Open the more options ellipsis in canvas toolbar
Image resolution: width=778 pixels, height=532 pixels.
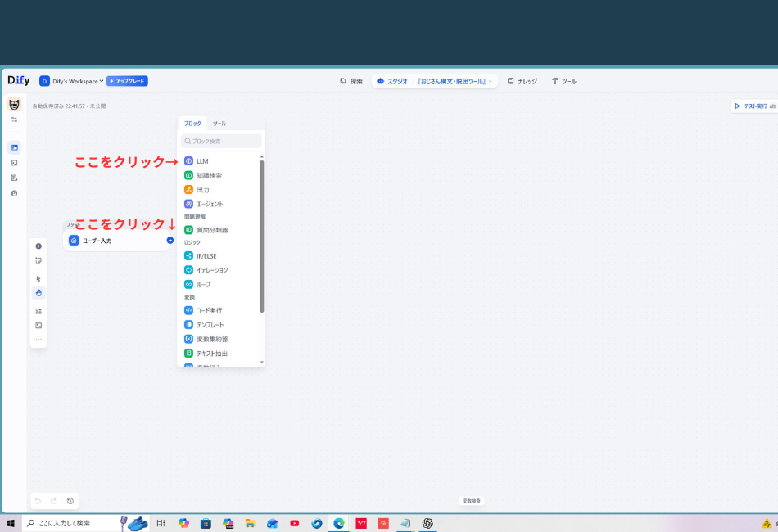click(38, 340)
